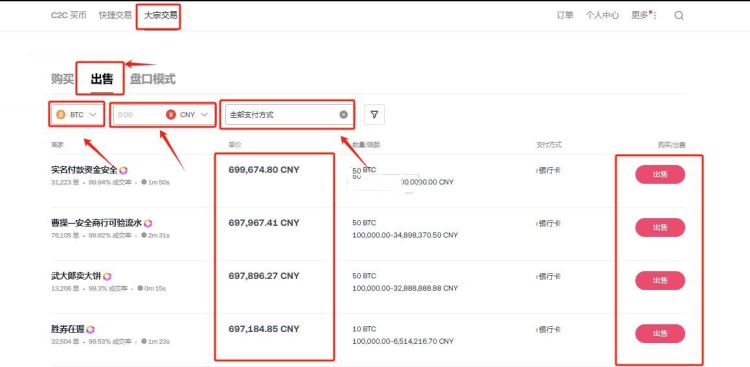The image size is (750, 367).
Task: Click verified badge beside 实名付款资金安全
Action: pyautogui.click(x=123, y=170)
